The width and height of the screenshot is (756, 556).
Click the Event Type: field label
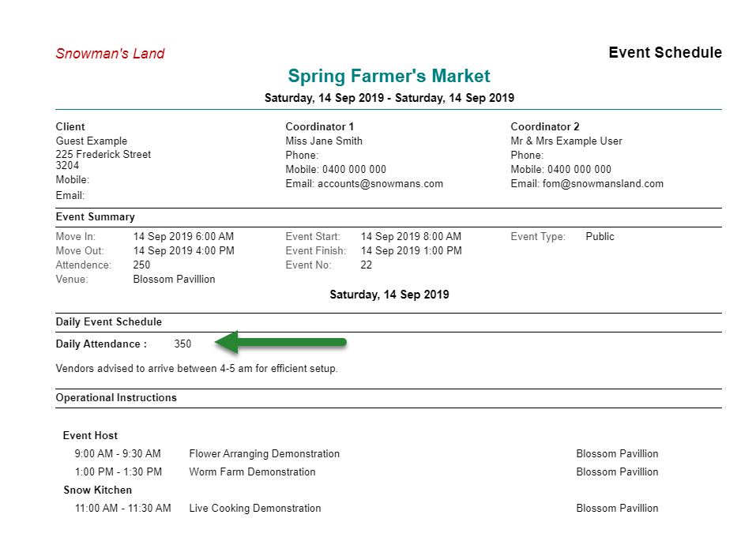pos(538,236)
